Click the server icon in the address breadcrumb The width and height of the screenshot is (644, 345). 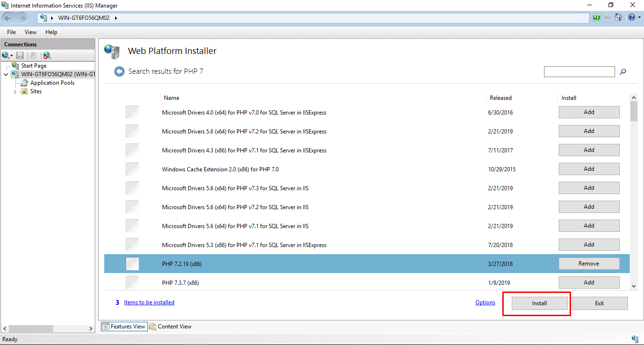click(44, 18)
